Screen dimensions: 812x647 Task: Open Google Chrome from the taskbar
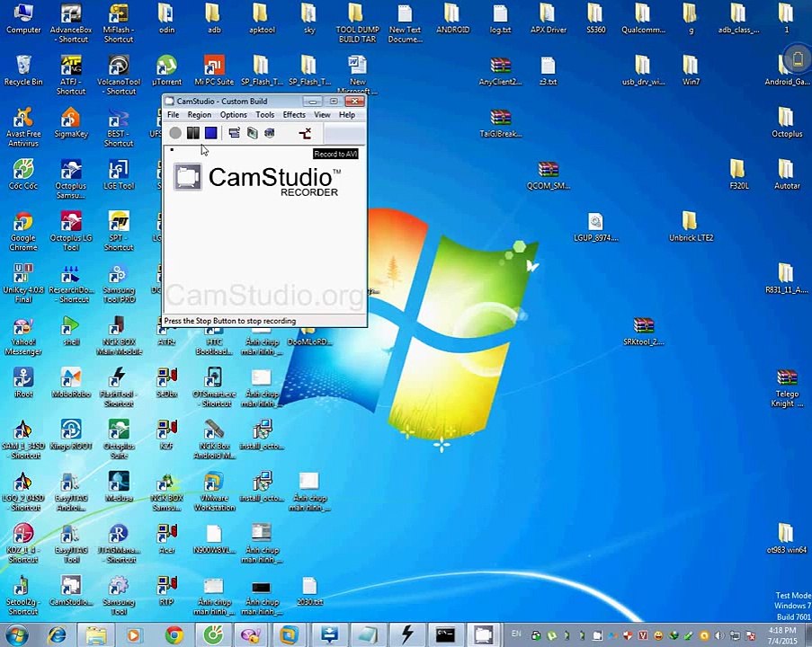coord(174,635)
